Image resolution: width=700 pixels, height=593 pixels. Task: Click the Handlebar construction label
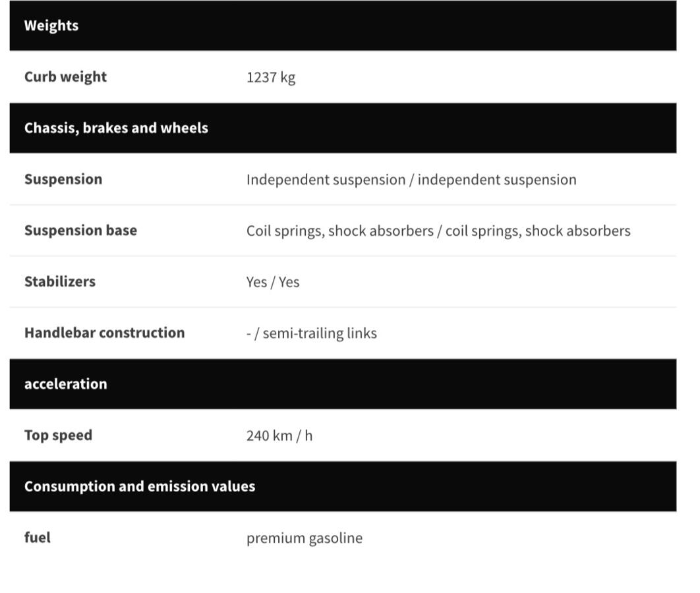[104, 333]
